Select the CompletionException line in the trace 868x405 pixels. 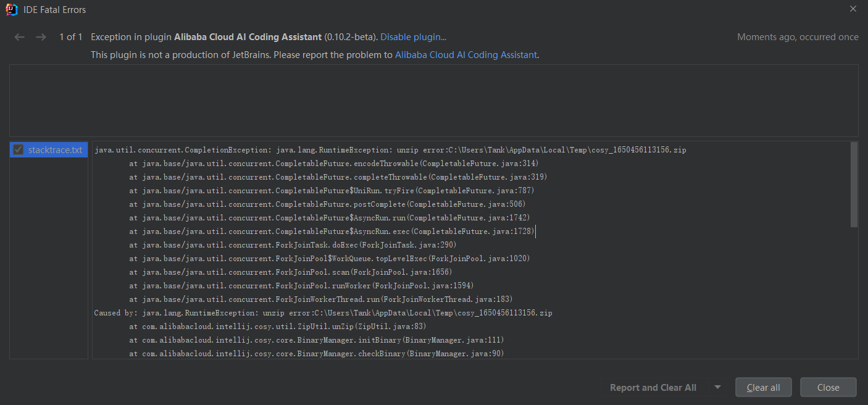(389, 149)
